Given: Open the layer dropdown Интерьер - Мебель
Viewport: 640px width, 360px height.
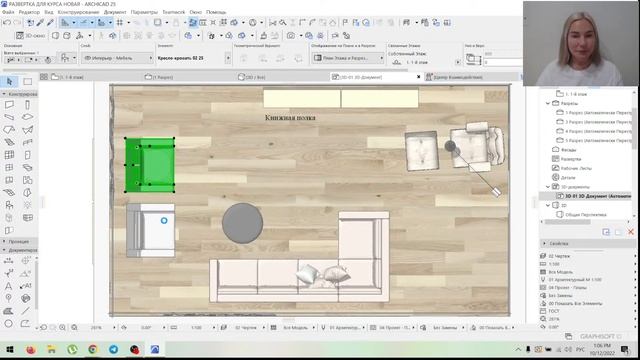Looking at the screenshot, I should (118, 58).
